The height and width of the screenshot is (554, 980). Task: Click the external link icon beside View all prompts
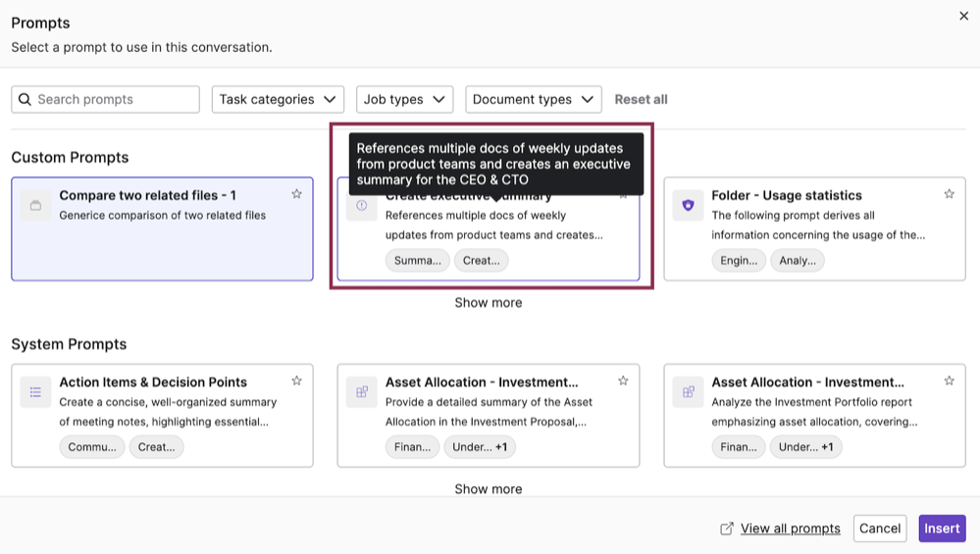(x=727, y=529)
